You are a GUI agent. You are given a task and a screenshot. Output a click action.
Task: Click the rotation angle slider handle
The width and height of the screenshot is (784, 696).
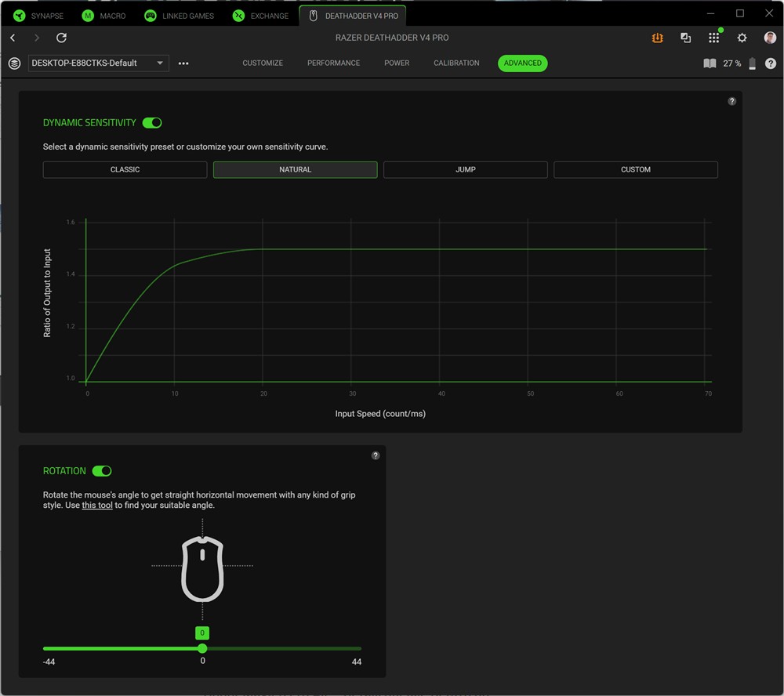tap(202, 648)
